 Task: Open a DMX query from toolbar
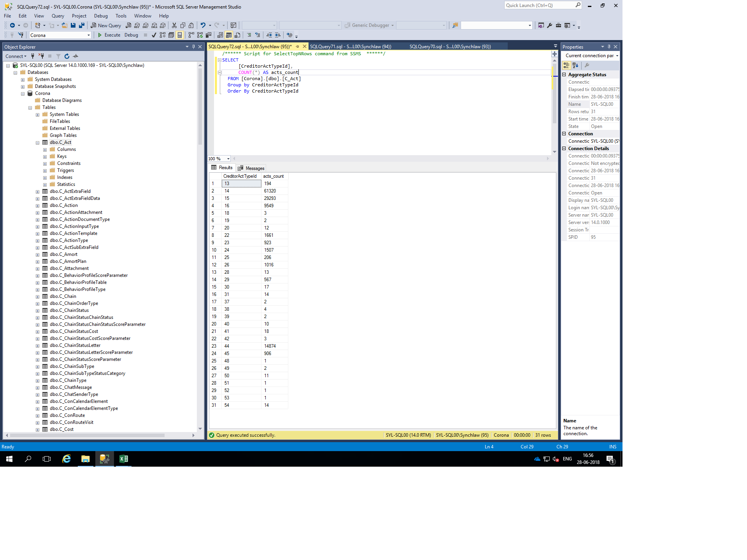tap(146, 25)
